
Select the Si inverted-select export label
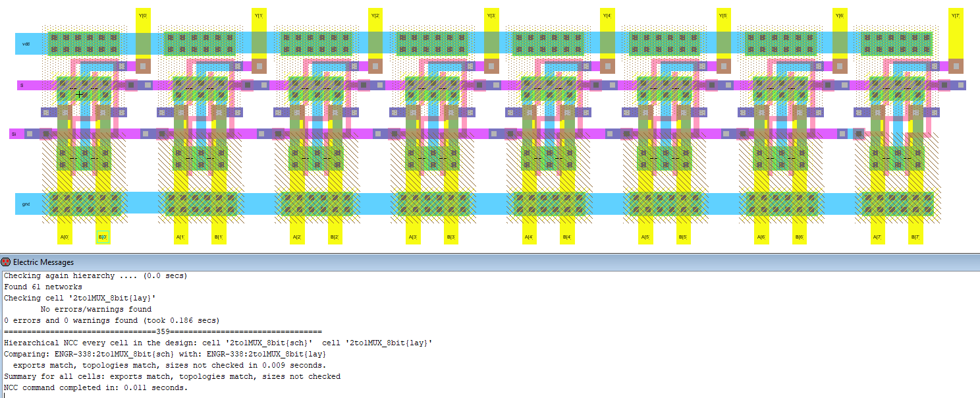coord(13,132)
